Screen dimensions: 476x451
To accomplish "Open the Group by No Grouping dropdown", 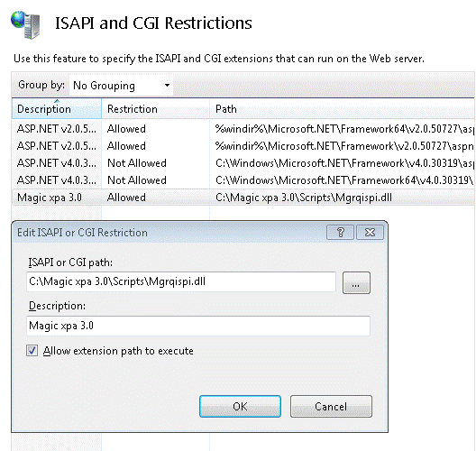I will coord(121,86).
